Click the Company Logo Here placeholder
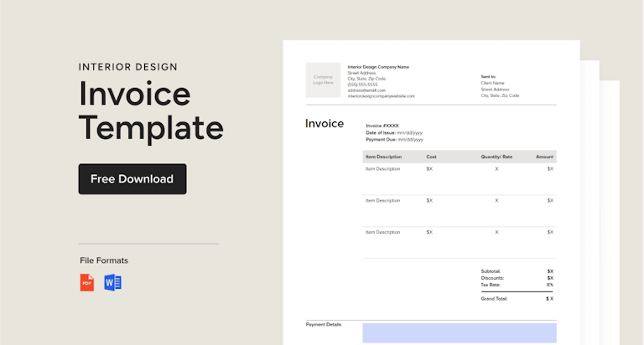 (323, 80)
